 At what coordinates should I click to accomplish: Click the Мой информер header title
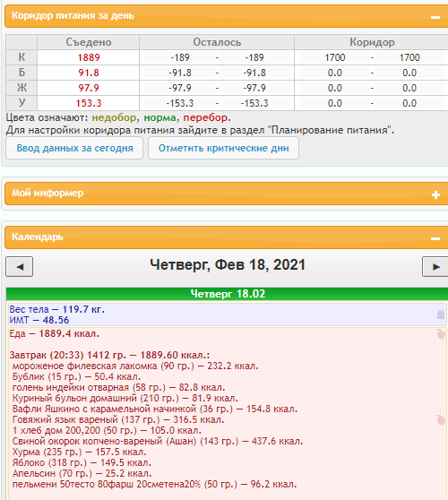[47, 193]
